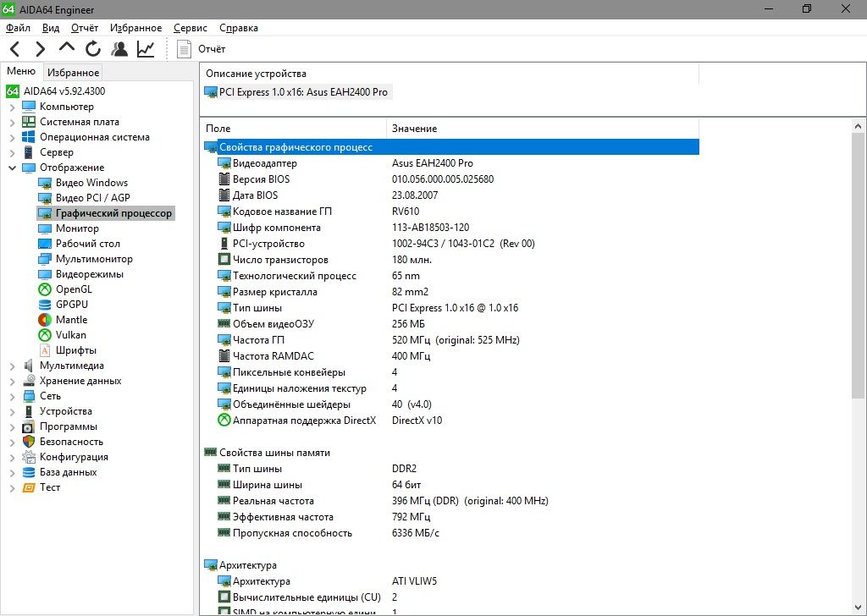Screen dimensions: 867x616
Task: Click the AIDA64 title bar icon
Action: pyautogui.click(x=8, y=9)
